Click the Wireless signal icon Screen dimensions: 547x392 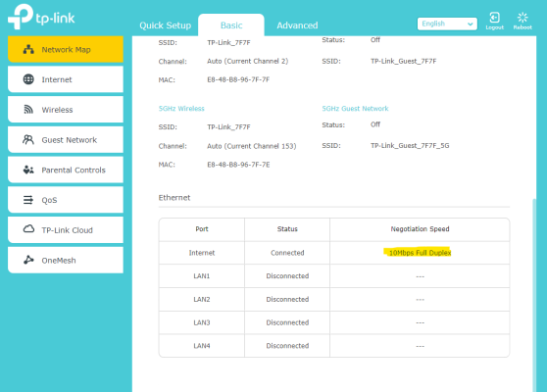(28, 110)
